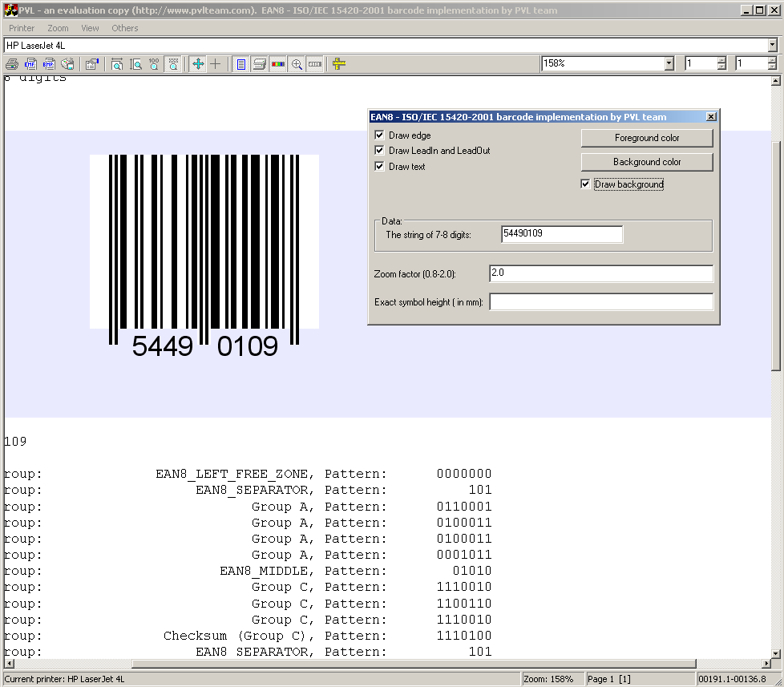The width and height of the screenshot is (784, 687).
Task: Toggle the color bar icon
Action: click(278, 64)
